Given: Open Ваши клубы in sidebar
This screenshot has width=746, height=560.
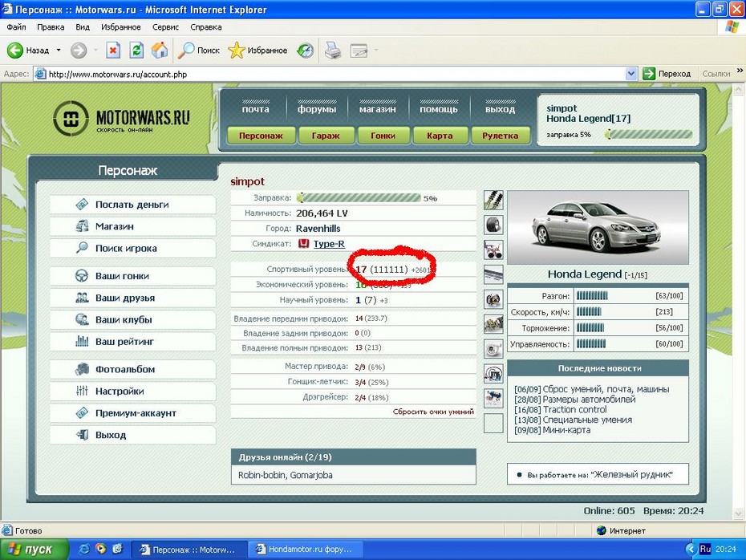Looking at the screenshot, I should coord(132,320).
